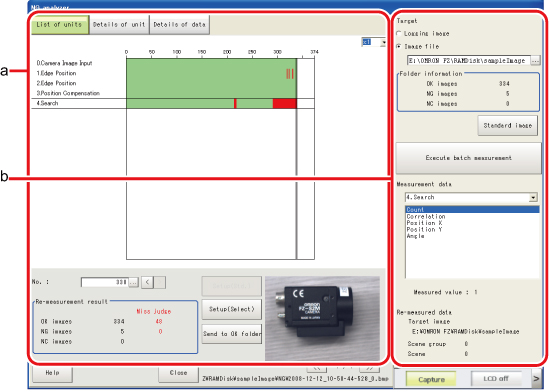The height and width of the screenshot is (392, 550).
Task: Click the Capture button
Action: tap(431, 380)
